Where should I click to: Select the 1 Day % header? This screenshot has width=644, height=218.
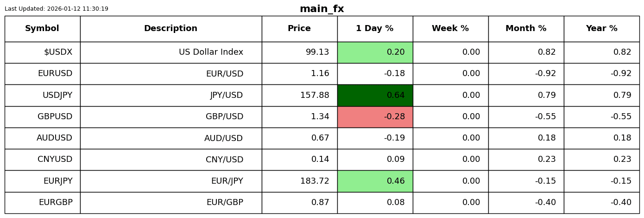click(x=375, y=29)
